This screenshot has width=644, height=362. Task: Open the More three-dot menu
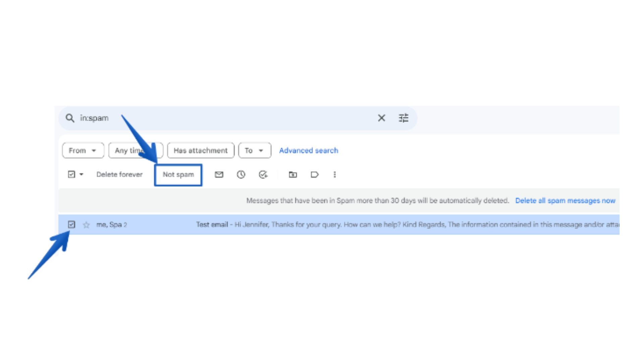tap(334, 174)
